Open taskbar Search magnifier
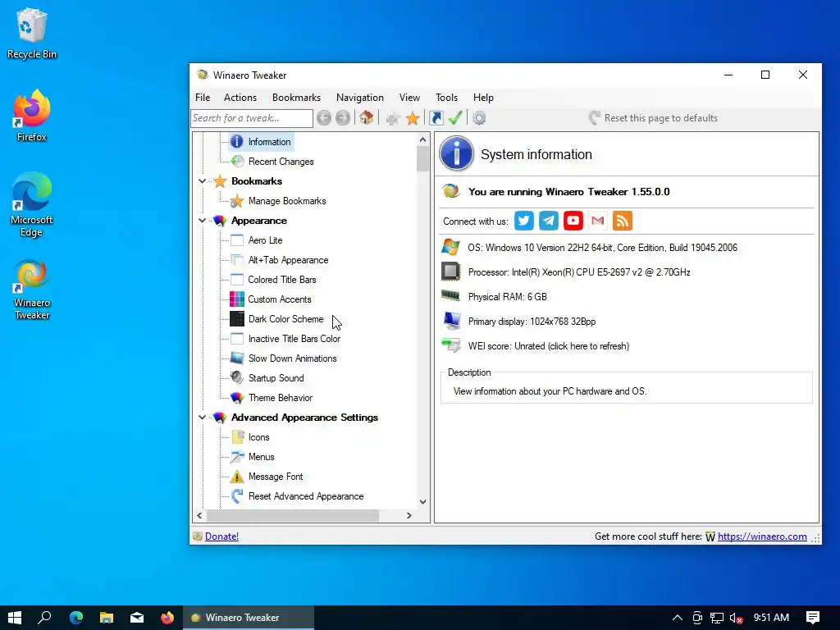Image resolution: width=840 pixels, height=630 pixels. point(45,618)
